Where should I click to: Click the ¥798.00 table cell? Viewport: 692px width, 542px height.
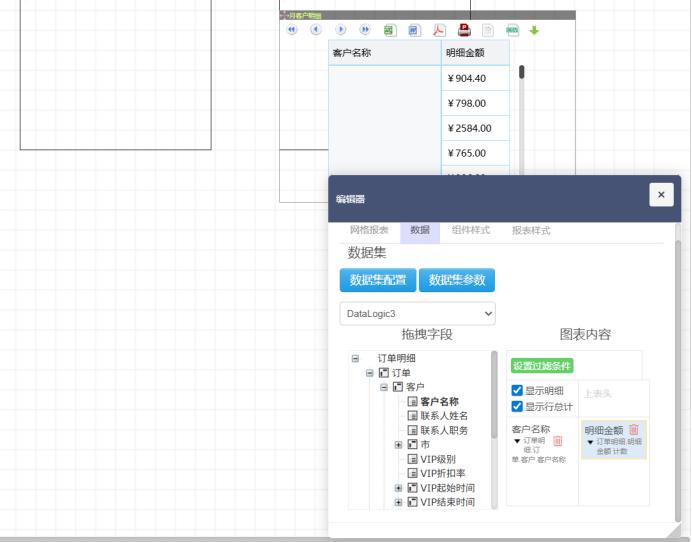click(475, 103)
